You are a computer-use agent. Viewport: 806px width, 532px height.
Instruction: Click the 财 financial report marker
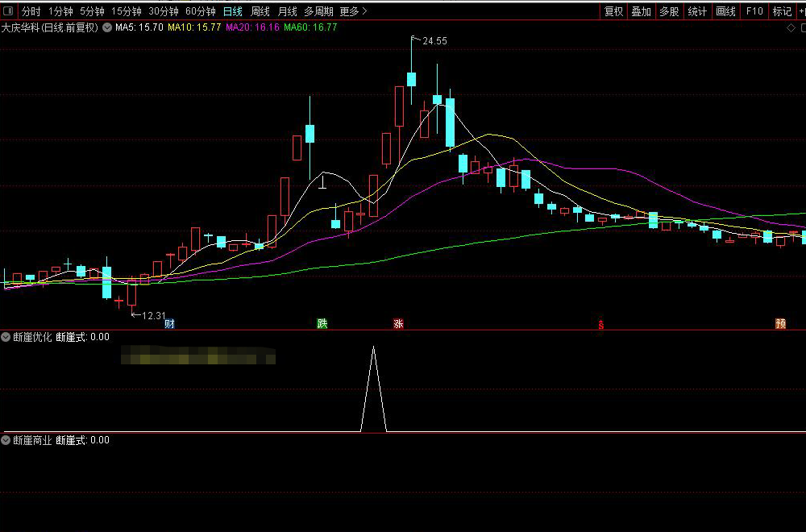coord(169,323)
